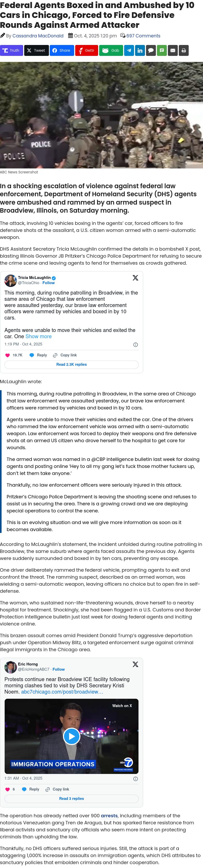Open the ABC News screenshot image
Viewport: 203px width, 868px height.
(102, 115)
